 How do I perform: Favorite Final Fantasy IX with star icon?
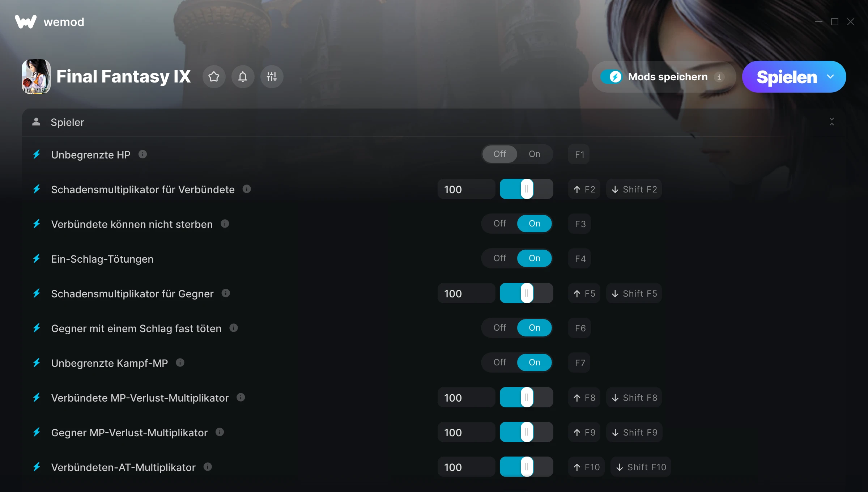pos(214,77)
